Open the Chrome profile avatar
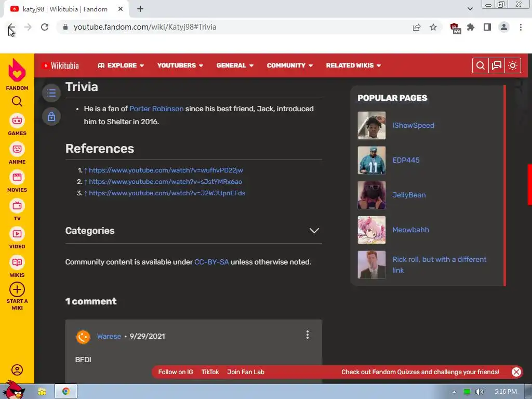This screenshot has height=399, width=532. [504, 27]
